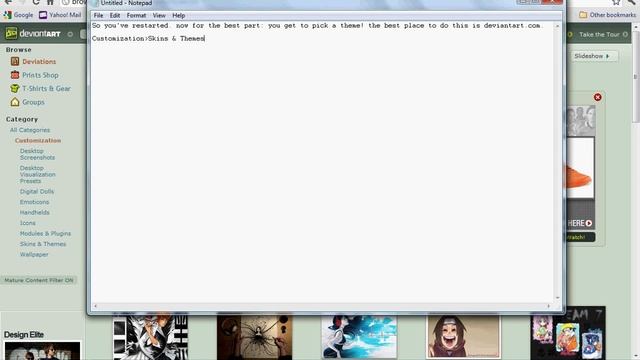Screen dimensions: 640x360
Task: Select All Categories in sidebar
Action: pos(30,130)
